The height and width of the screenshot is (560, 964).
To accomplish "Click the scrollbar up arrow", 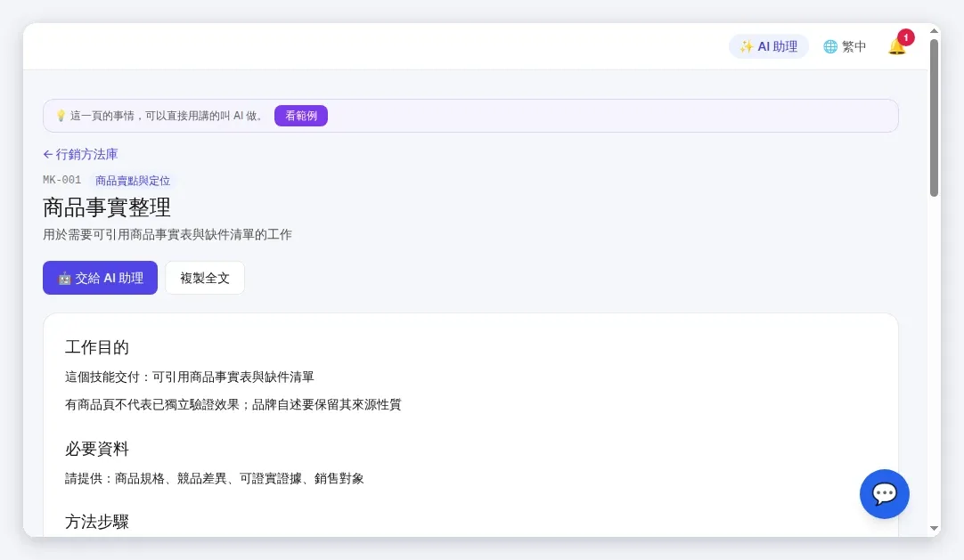I will [934, 30].
